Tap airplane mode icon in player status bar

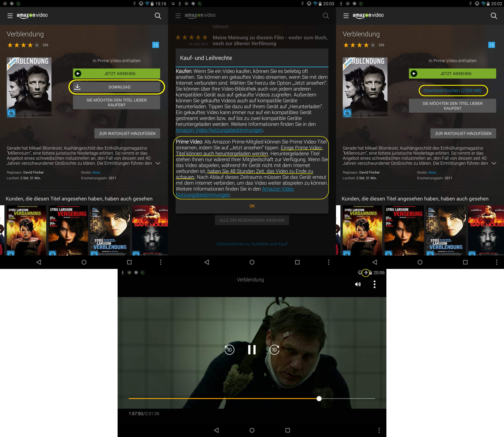366,273
